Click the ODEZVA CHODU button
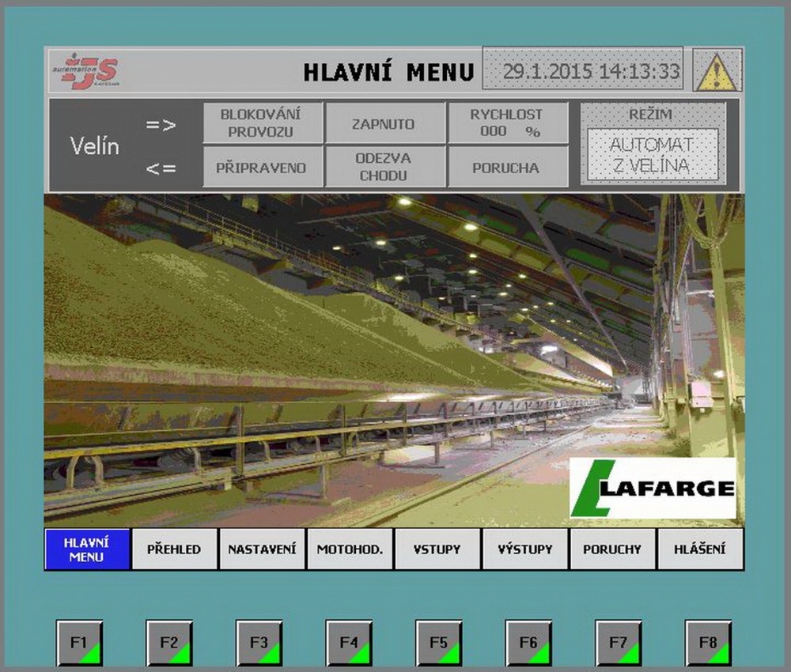Screen dimensions: 791x672 click(384, 167)
